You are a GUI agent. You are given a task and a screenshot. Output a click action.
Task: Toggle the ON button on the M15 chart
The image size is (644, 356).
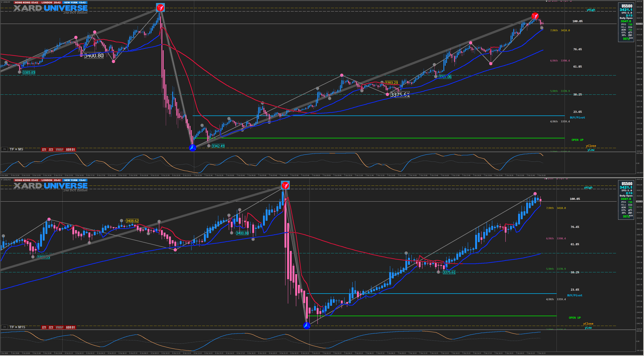[x=4, y=327]
